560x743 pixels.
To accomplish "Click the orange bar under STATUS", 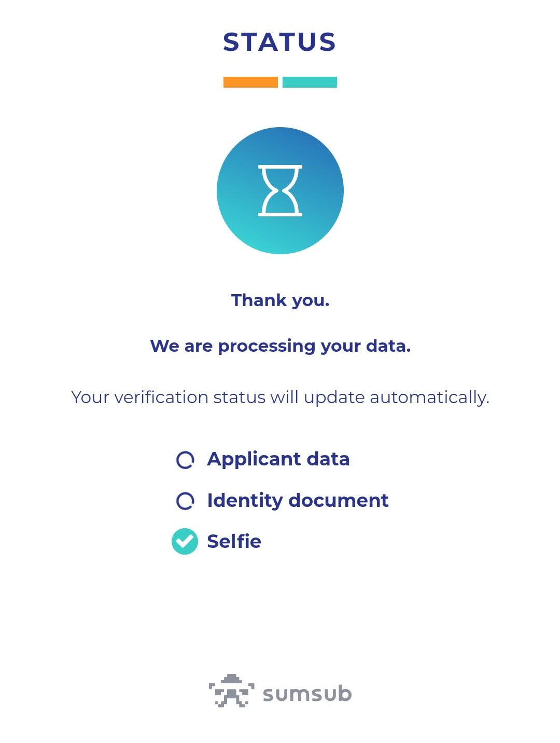I will click(x=250, y=82).
